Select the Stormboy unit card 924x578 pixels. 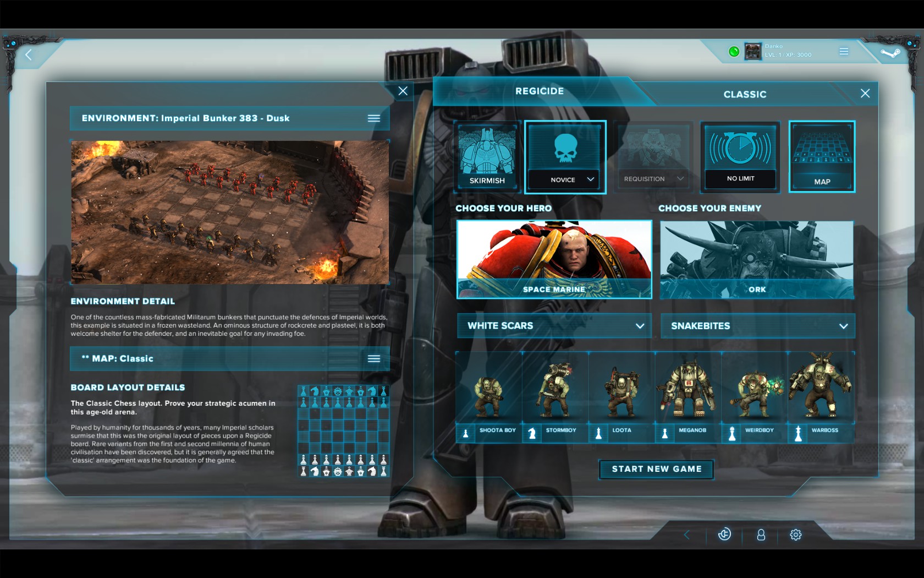pyautogui.click(x=555, y=397)
